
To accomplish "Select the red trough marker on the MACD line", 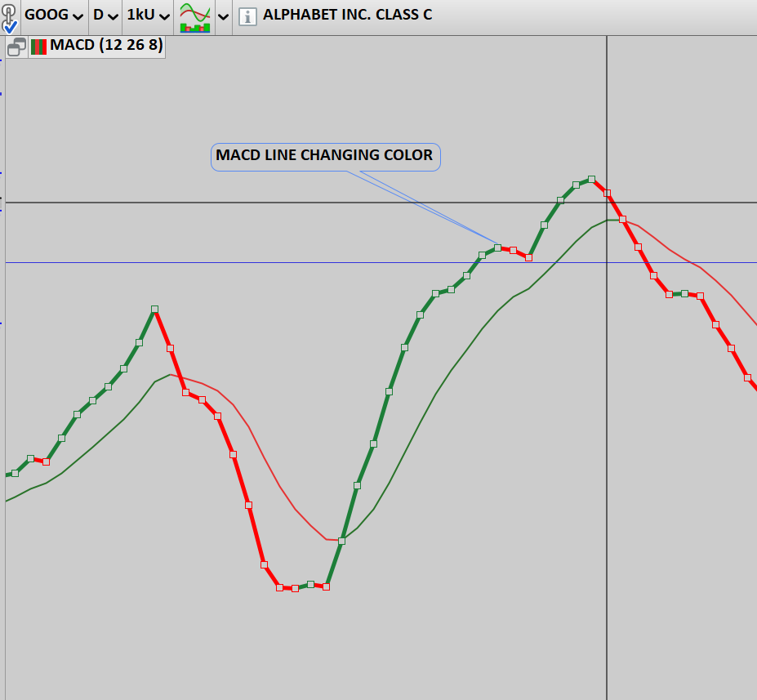I will pos(295,586).
